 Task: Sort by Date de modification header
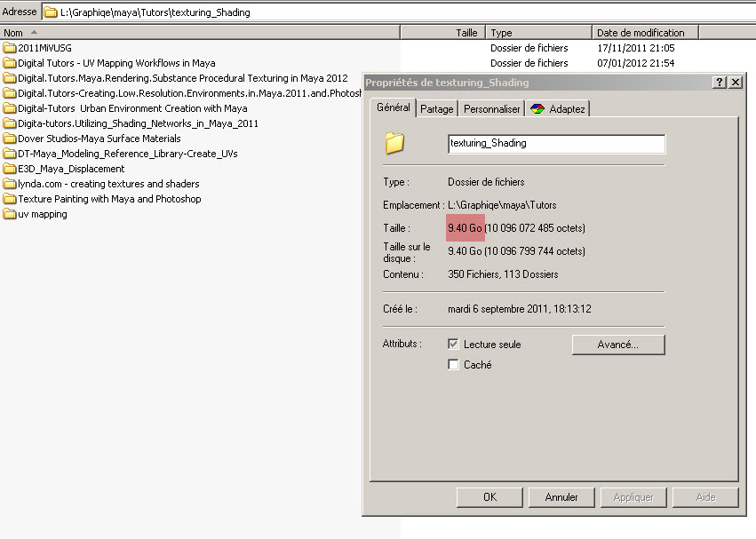(x=645, y=33)
